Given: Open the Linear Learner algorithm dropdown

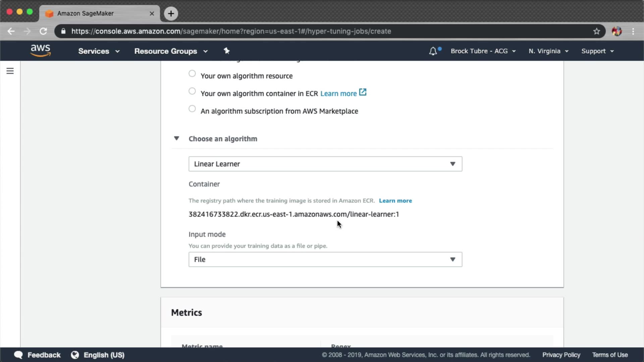Looking at the screenshot, I should pos(325,164).
